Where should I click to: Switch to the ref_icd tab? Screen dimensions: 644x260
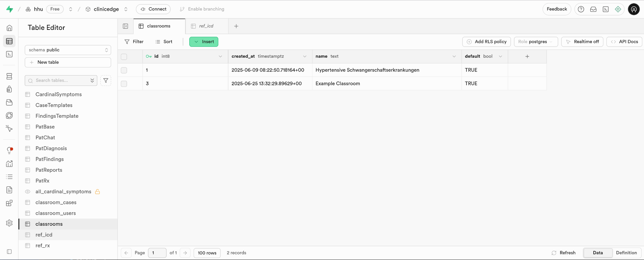206,26
